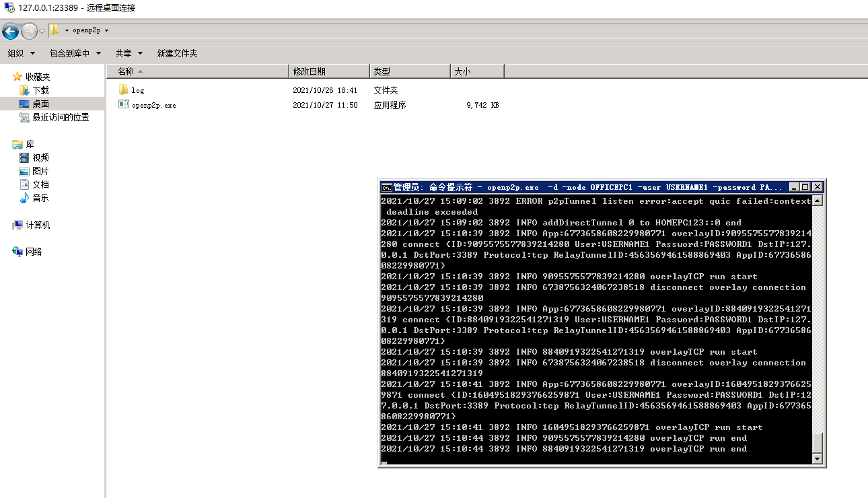Open the 共享 dropdown menu

129,53
